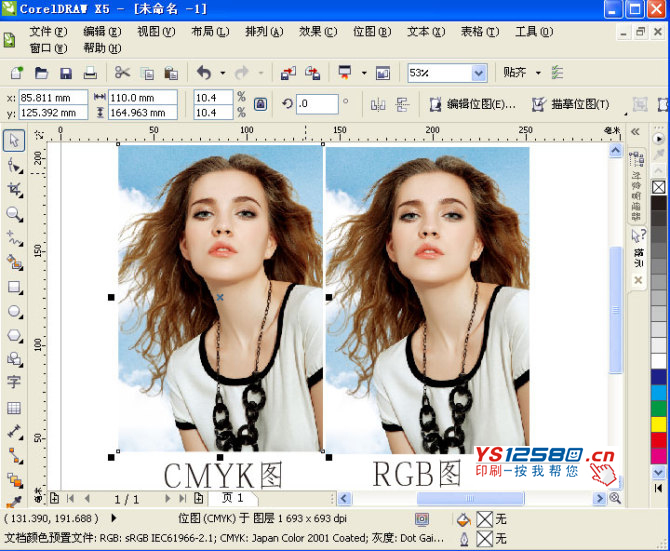Click the Save disk icon

(x=65, y=73)
